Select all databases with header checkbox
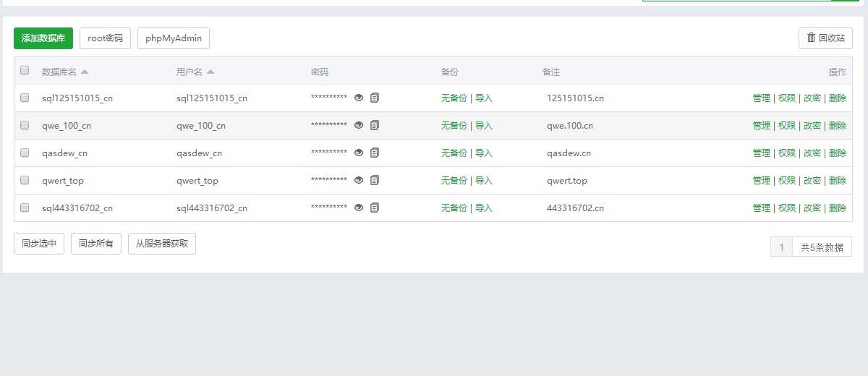This screenshot has width=868, height=376. pos(25,71)
